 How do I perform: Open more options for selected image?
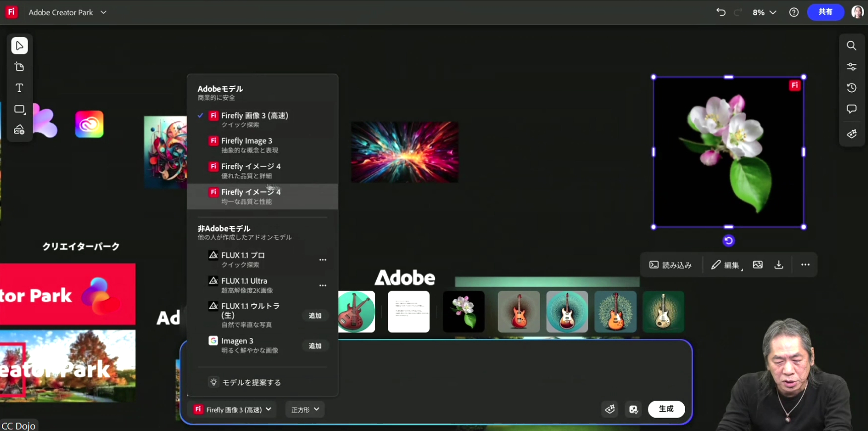tap(805, 265)
